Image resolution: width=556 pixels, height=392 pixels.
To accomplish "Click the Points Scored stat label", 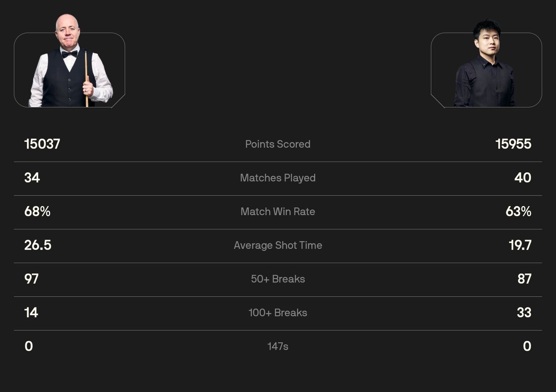I will (x=278, y=144).
